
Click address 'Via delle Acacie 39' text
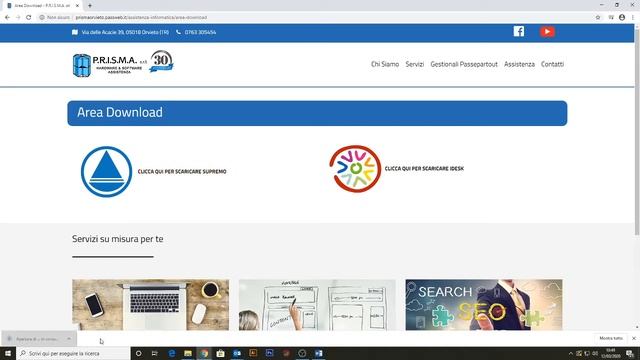coord(125,32)
